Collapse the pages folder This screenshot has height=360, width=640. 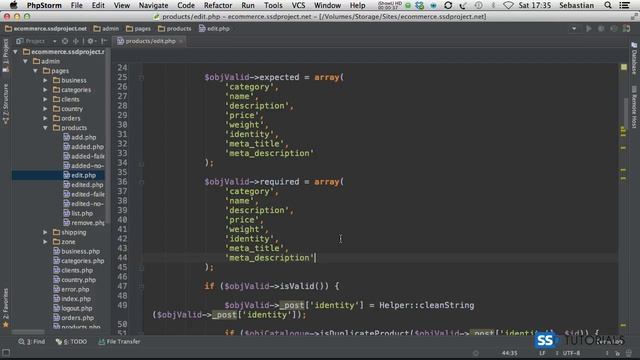coord(36,71)
